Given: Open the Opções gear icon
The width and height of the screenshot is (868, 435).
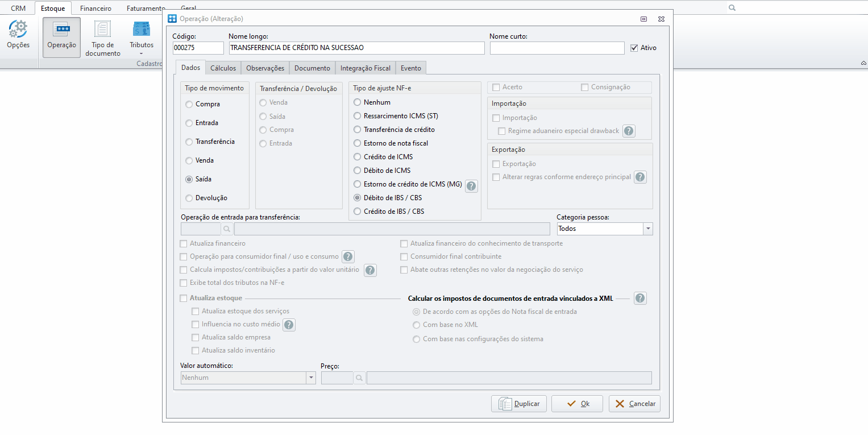Looking at the screenshot, I should pos(18,30).
